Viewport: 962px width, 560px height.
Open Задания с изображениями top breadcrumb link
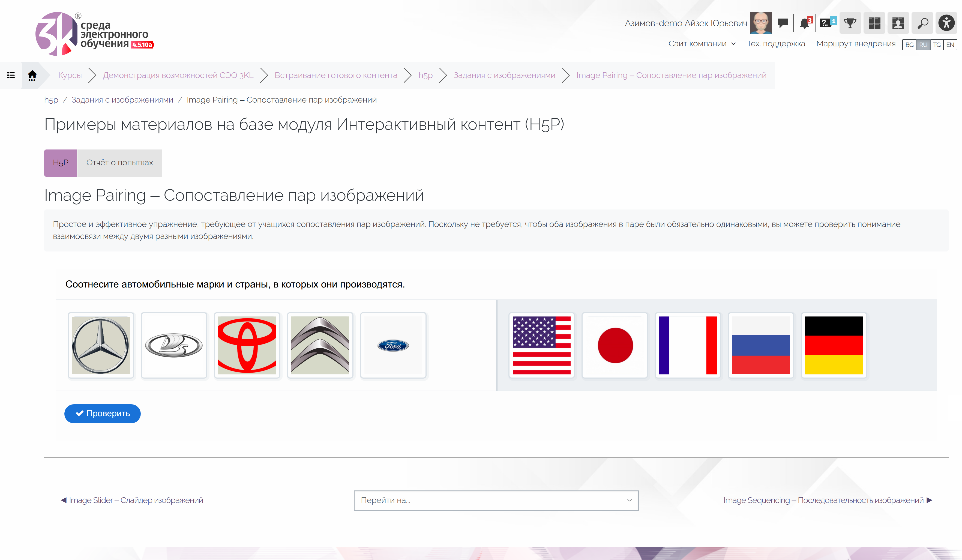pos(504,75)
